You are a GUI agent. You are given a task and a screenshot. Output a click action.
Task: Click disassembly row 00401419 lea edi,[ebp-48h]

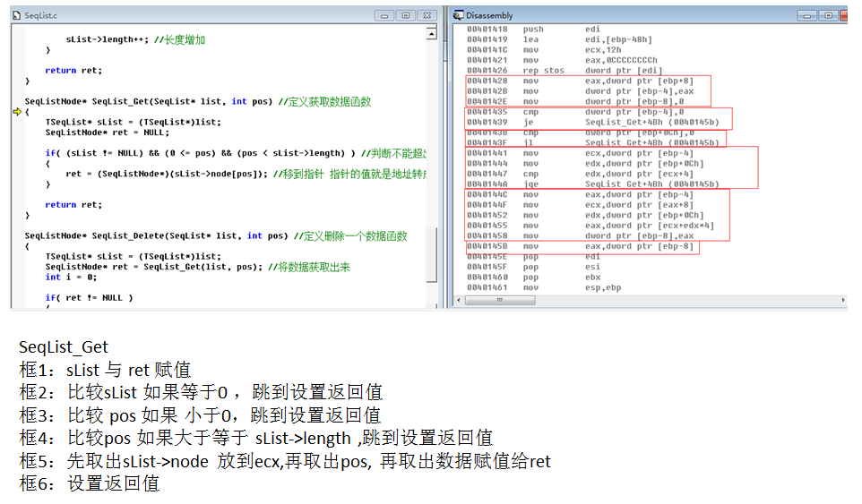pos(560,39)
